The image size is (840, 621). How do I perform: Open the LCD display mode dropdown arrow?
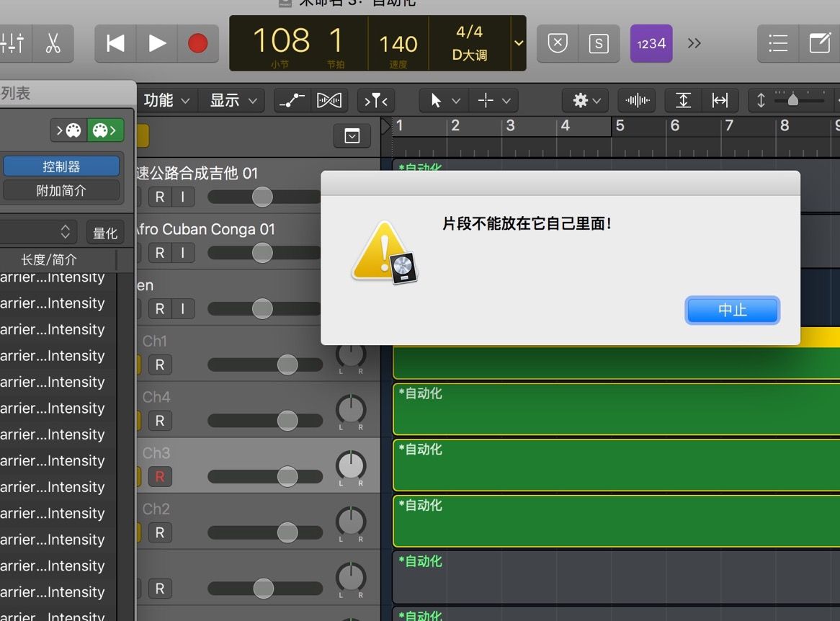click(x=519, y=43)
